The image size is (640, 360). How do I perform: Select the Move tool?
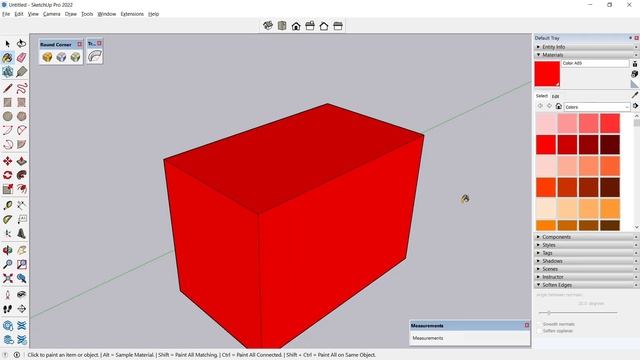7,161
